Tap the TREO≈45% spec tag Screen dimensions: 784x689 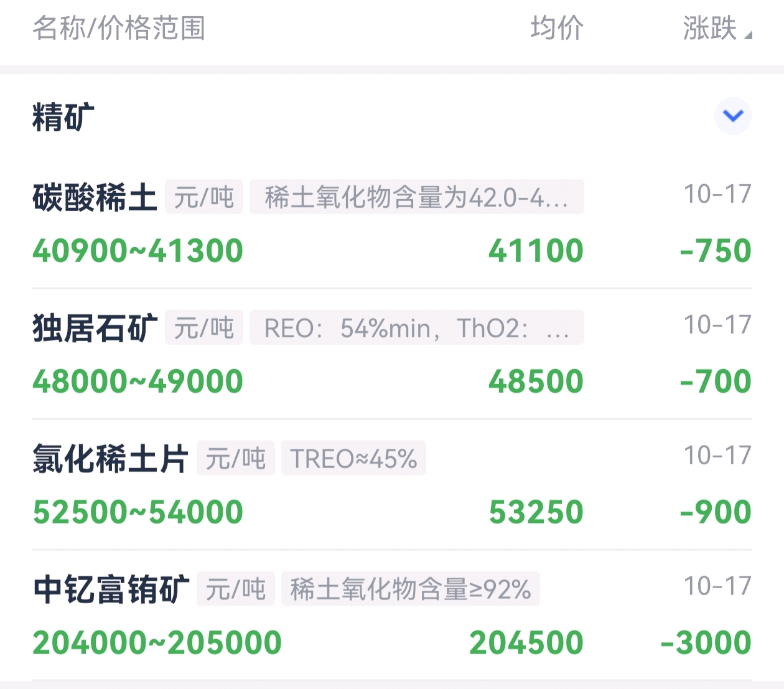[353, 459]
